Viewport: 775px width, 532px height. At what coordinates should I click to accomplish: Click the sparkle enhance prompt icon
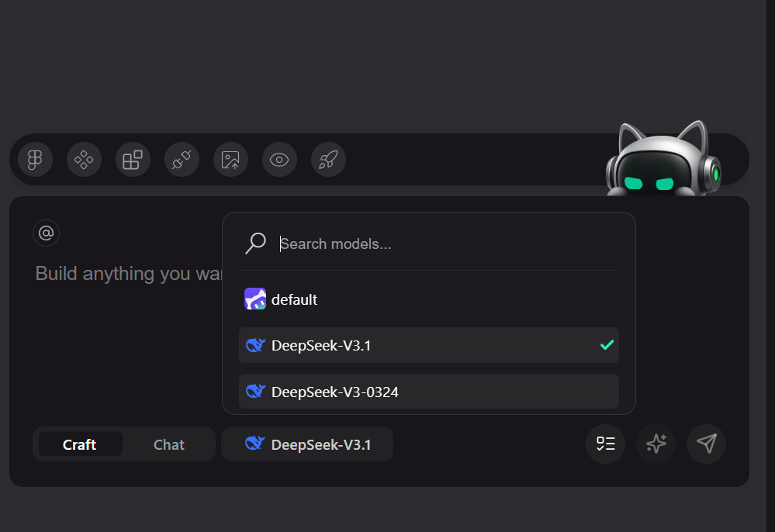tap(656, 444)
